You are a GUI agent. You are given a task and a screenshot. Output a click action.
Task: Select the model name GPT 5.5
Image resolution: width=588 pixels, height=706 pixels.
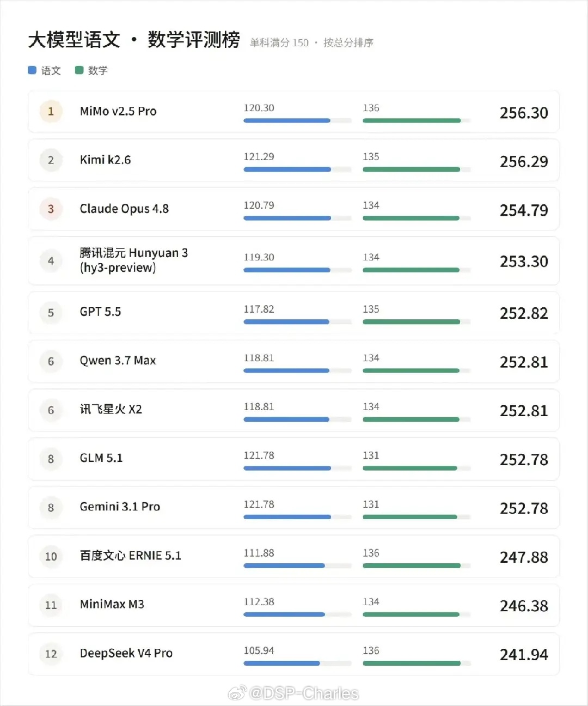click(100, 312)
